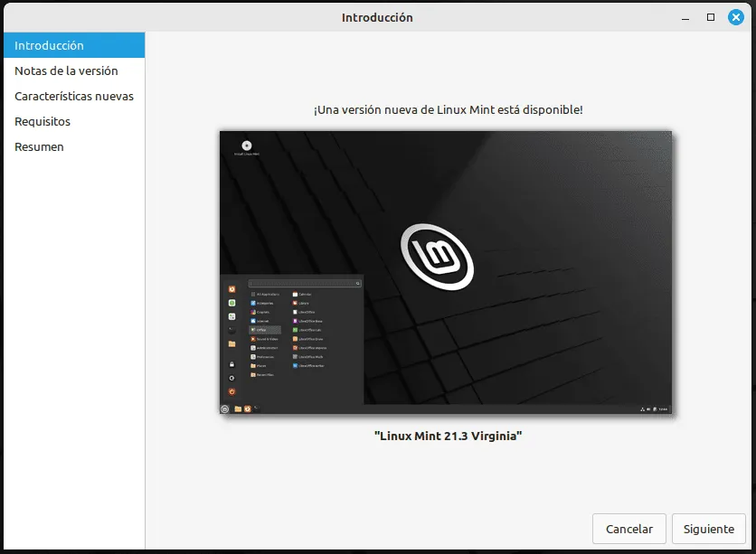Screen dimensions: 756x554
Task: Close the Introducción window
Action: pos(736,17)
